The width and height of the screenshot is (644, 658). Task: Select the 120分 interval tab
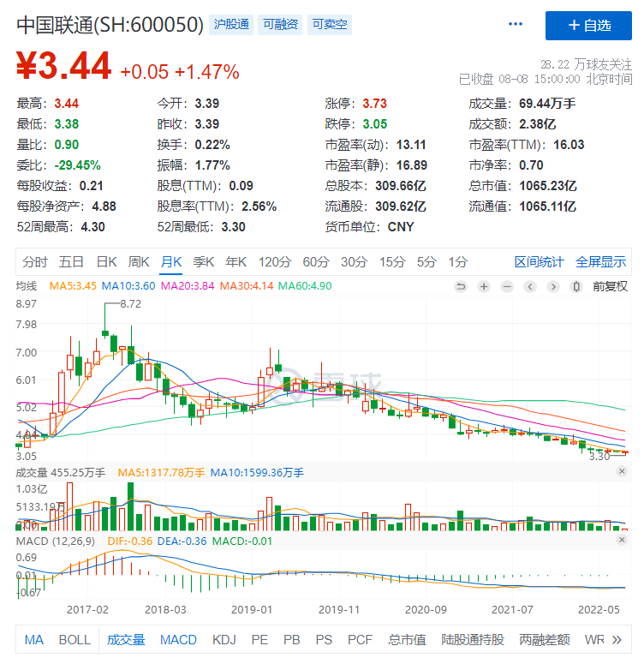tap(275, 262)
